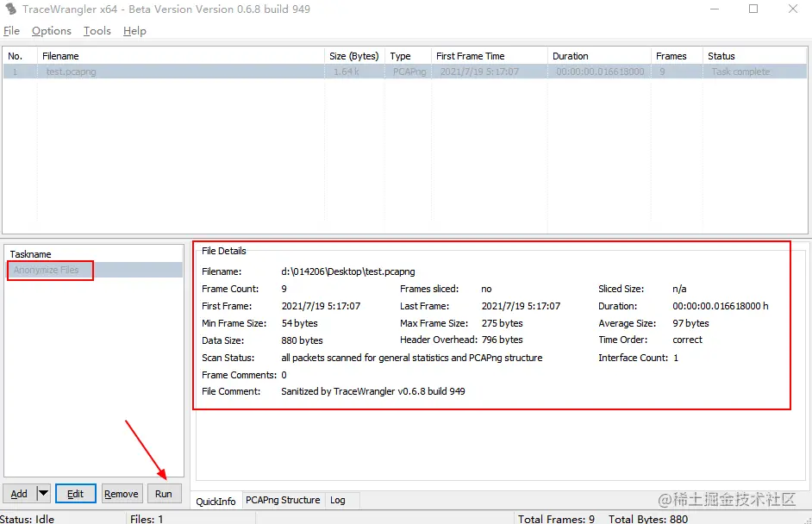Click the PCAPng type cell
Image resolution: width=812 pixels, height=524 pixels.
point(409,72)
